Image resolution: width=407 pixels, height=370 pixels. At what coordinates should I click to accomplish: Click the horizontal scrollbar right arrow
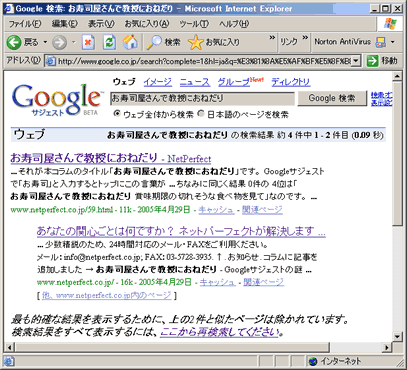[387, 347]
